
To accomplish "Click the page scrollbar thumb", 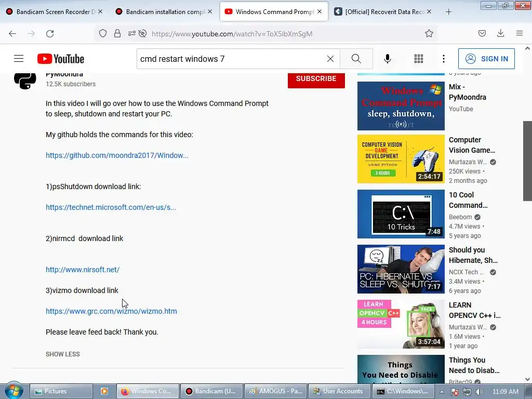I will 527,161.
